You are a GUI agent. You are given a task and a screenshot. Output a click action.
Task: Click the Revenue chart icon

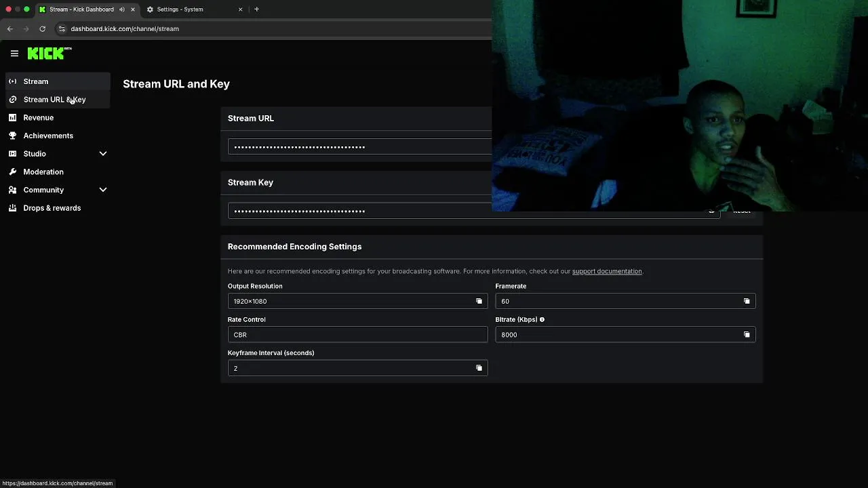tap(12, 118)
